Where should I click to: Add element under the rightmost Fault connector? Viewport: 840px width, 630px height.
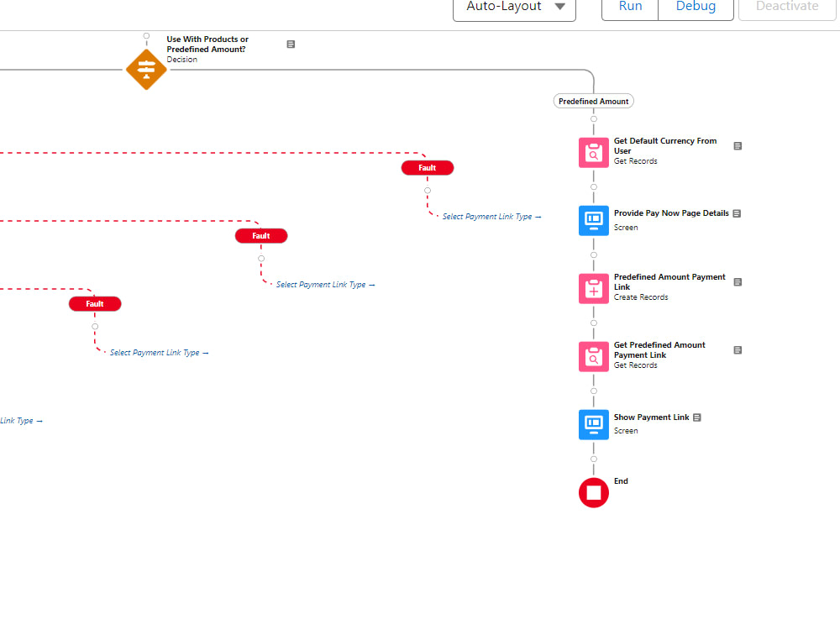[428, 190]
